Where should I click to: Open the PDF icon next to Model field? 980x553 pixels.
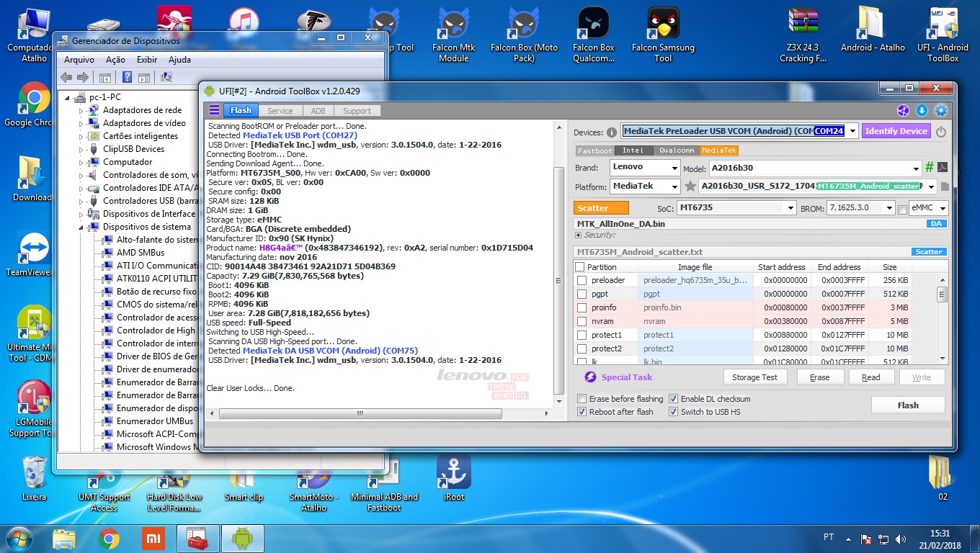click(x=943, y=167)
